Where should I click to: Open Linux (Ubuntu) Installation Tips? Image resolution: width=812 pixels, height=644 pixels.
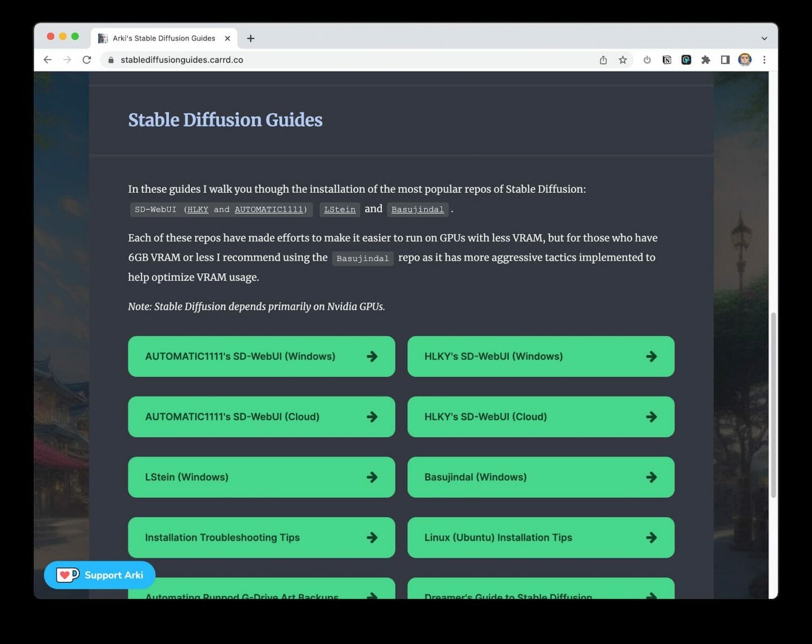[x=541, y=537]
